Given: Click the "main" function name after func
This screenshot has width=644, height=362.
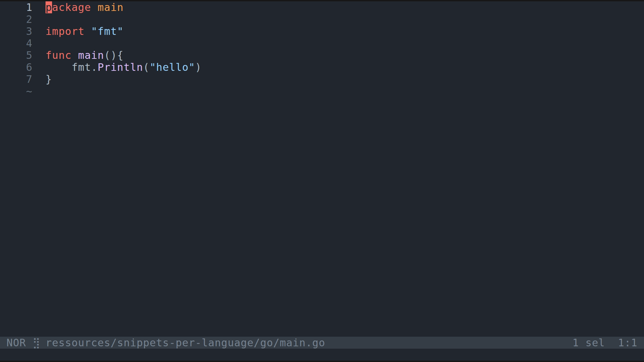Looking at the screenshot, I should click(91, 56).
